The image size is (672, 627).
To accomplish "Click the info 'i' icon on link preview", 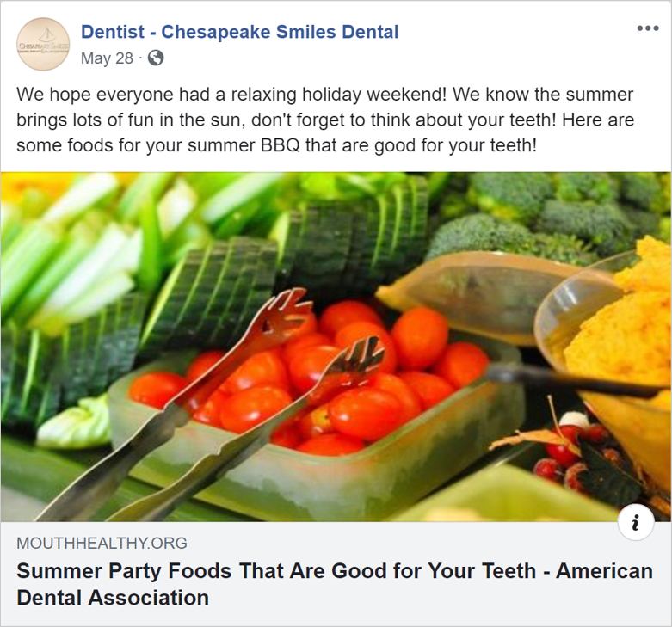I will pos(635,523).
